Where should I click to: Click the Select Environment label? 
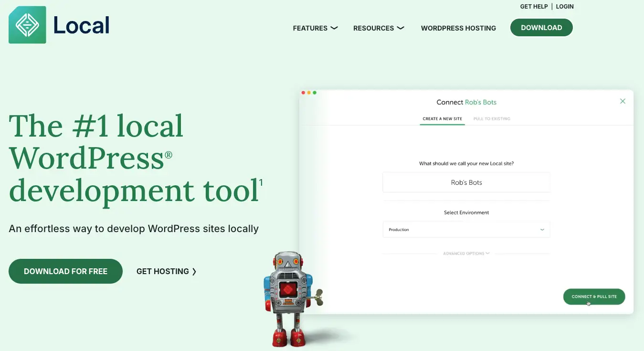click(466, 213)
